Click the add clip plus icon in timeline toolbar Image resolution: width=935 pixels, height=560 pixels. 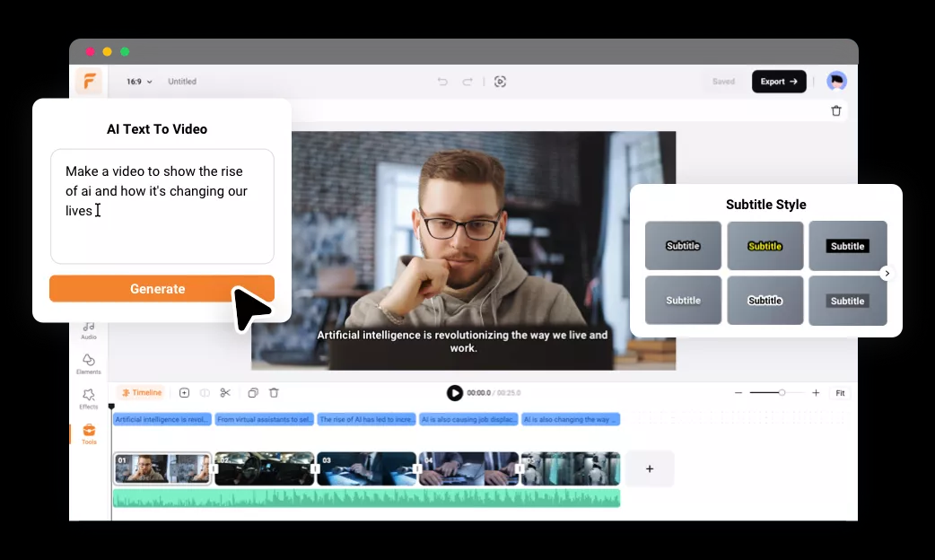[184, 392]
